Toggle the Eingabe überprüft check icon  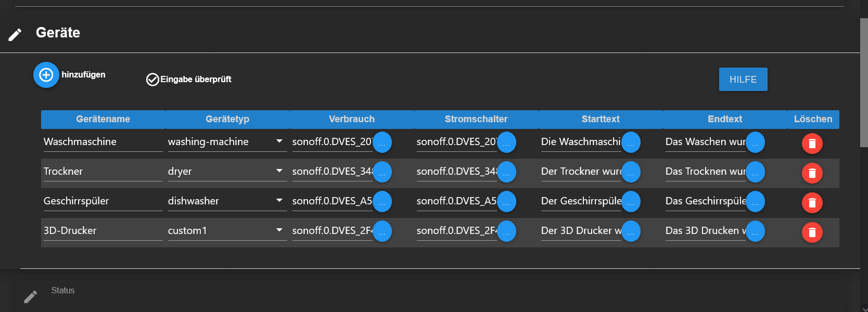152,80
